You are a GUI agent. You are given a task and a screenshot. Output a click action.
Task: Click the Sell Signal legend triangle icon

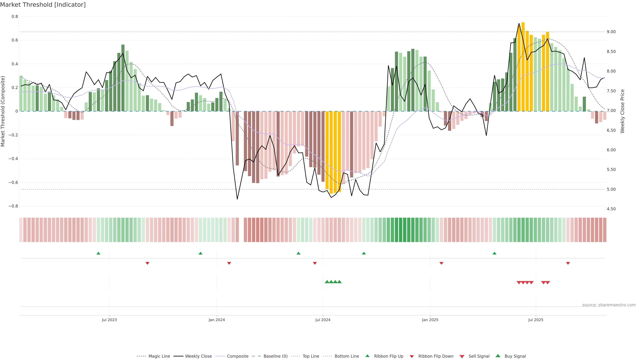coord(462,356)
